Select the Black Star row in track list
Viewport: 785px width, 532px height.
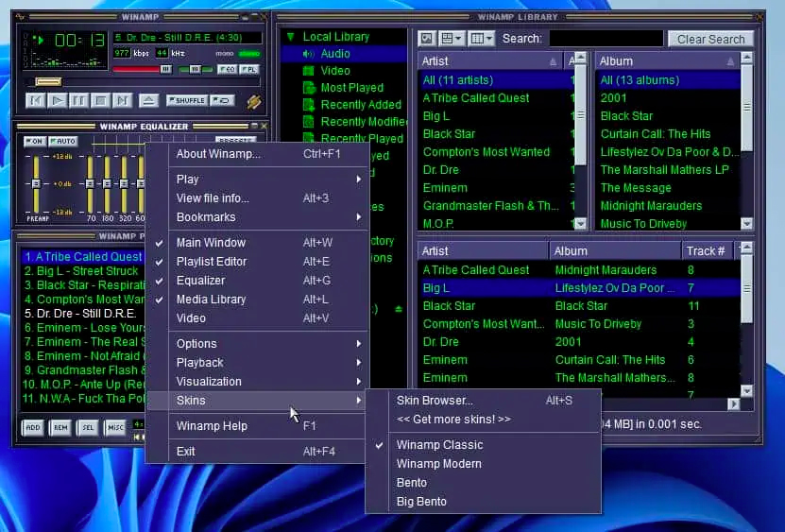(x=579, y=306)
